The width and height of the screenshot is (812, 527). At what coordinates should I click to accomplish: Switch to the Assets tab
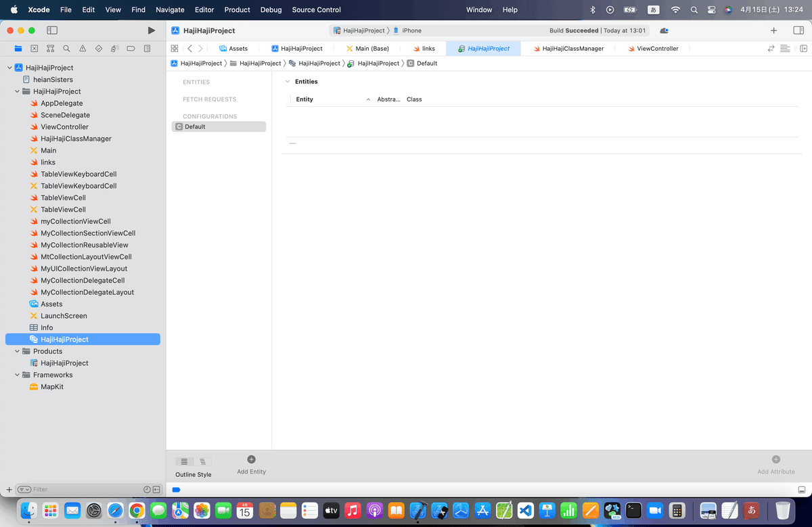233,49
